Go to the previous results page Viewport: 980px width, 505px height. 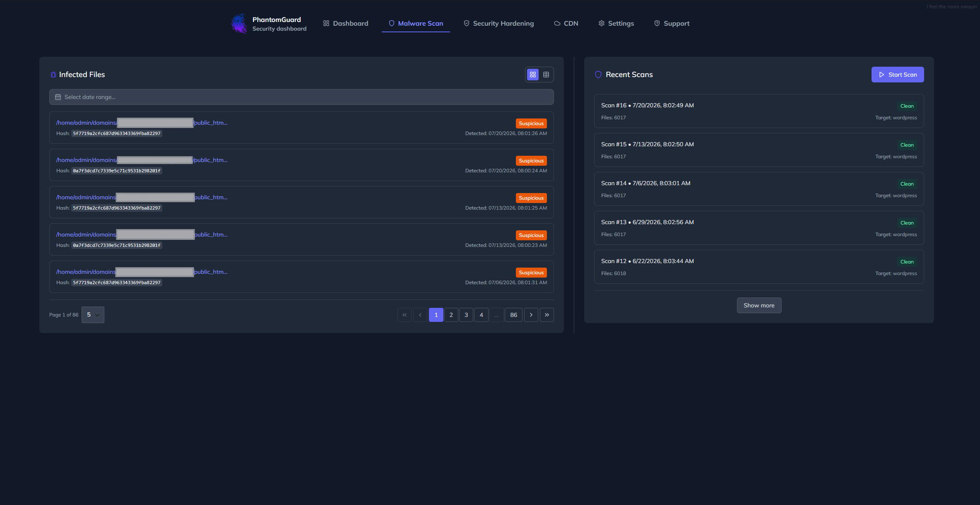(420, 315)
